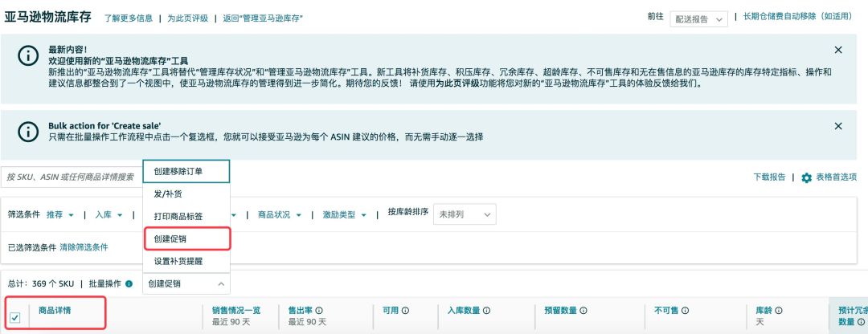Click the 总计：369 个 SKU text

[x=40, y=283]
